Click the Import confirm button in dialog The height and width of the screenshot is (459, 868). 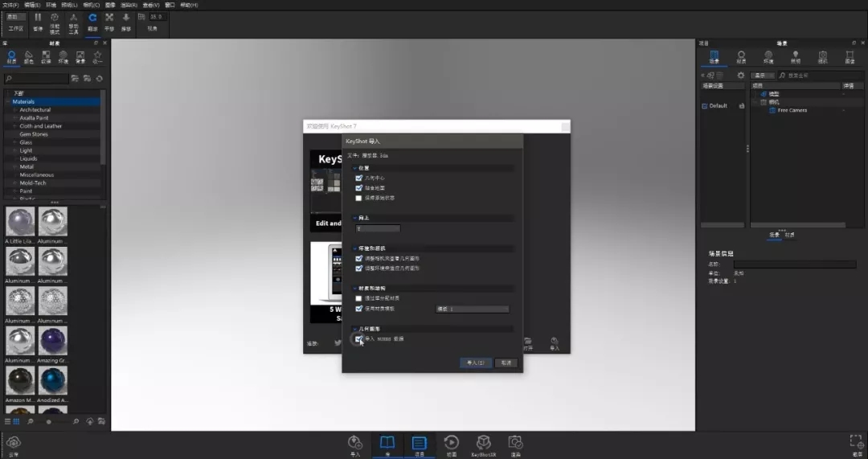tap(476, 363)
